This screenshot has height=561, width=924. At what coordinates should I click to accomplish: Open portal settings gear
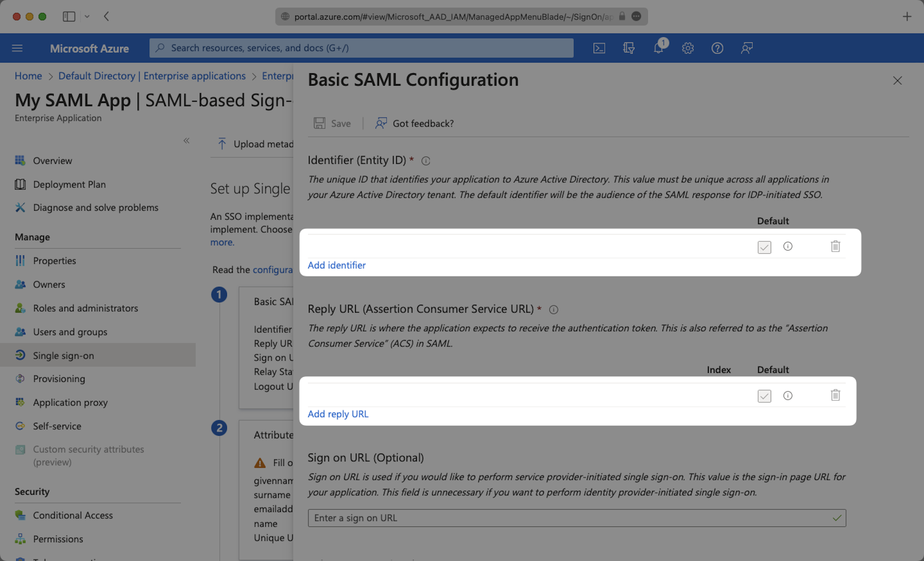(x=687, y=48)
